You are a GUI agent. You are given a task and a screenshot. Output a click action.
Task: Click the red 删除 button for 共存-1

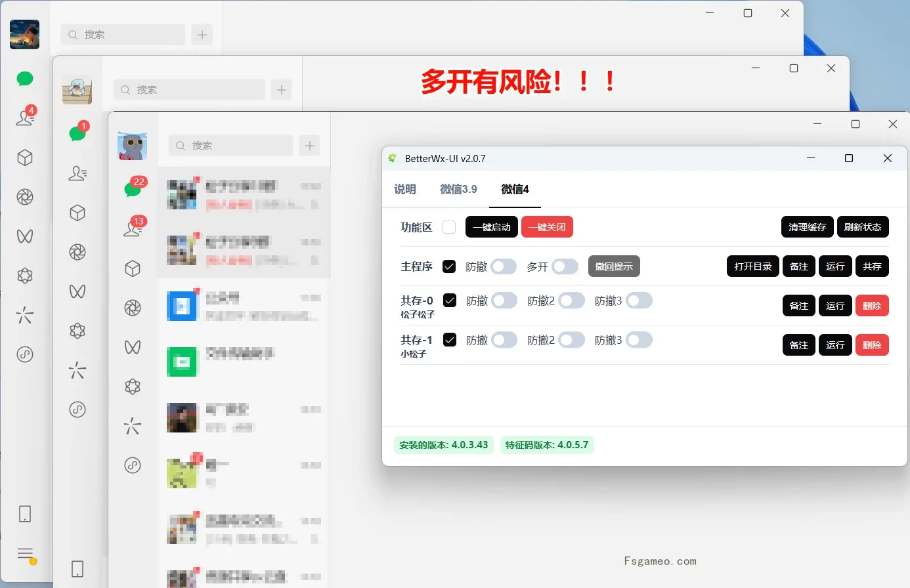pos(872,345)
